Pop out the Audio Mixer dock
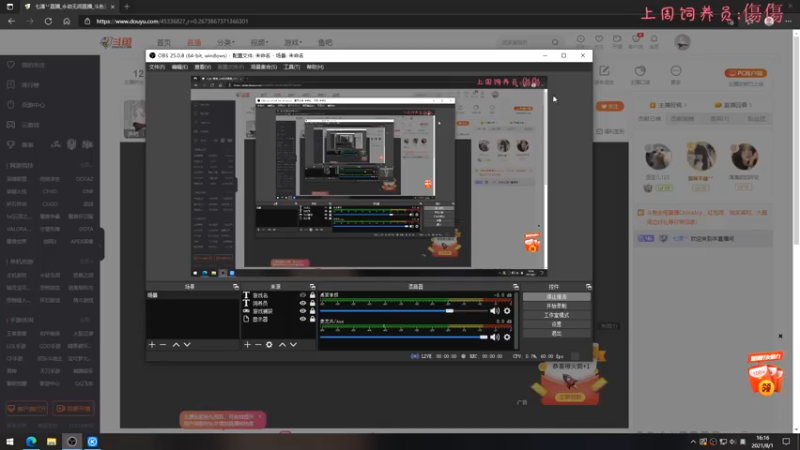Viewport: 800px width, 450px height. tap(516, 287)
